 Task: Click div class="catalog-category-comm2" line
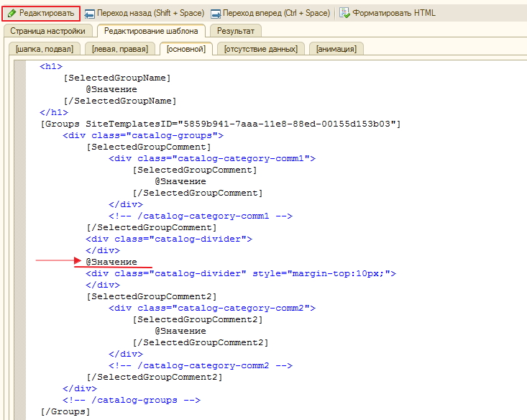[212, 308]
